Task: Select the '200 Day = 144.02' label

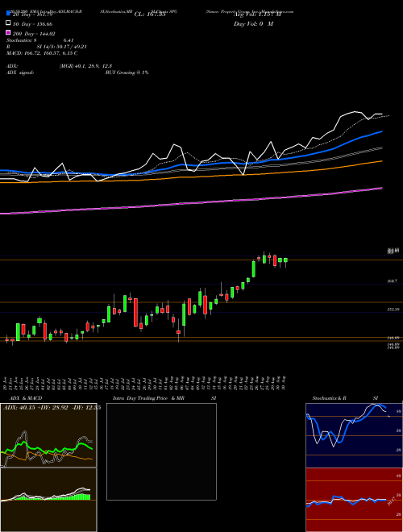Action: (x=34, y=34)
